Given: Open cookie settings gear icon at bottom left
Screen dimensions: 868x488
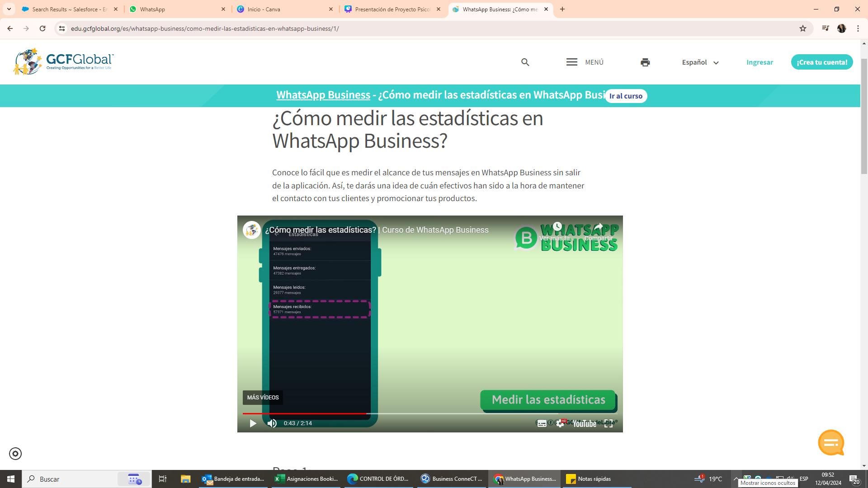Looking at the screenshot, I should tap(15, 454).
